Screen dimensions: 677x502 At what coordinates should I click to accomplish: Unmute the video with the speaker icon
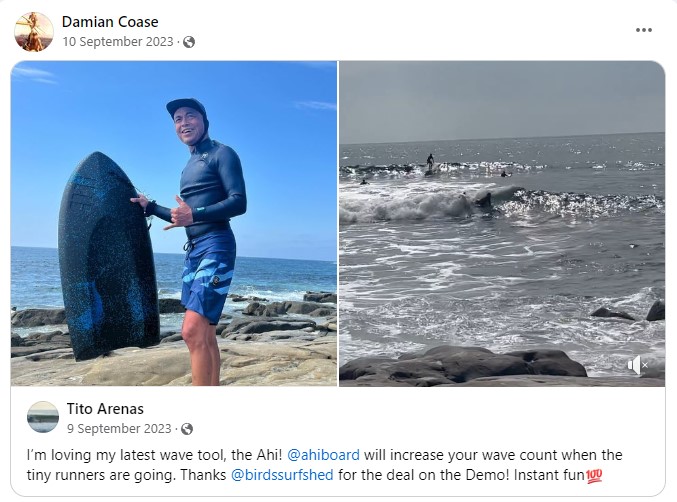pyautogui.click(x=636, y=366)
